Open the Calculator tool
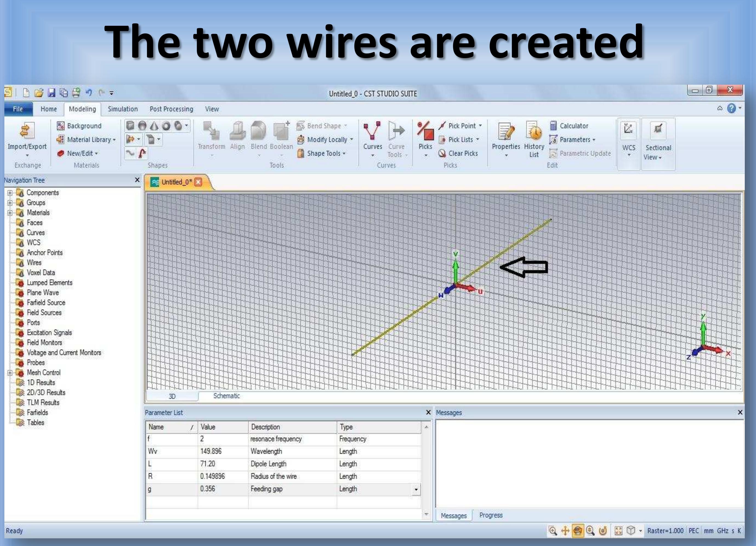Viewport: 756px width, 546px height. (x=573, y=126)
